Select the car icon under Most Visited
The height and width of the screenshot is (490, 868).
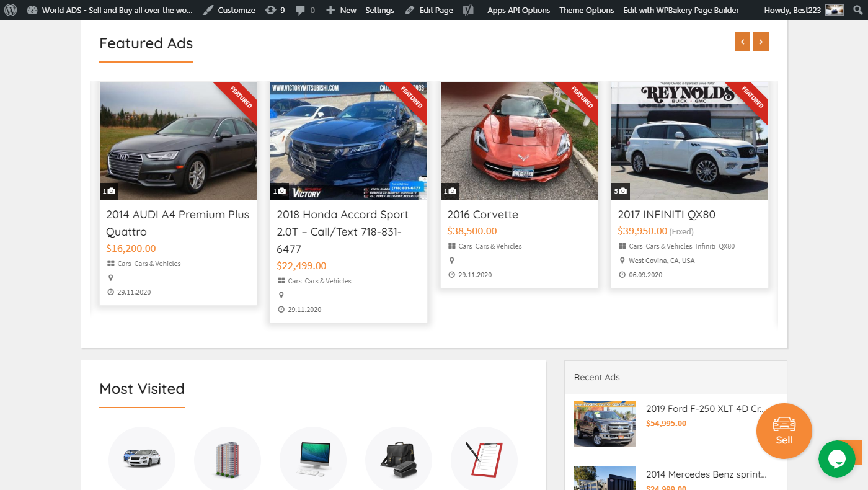point(142,459)
